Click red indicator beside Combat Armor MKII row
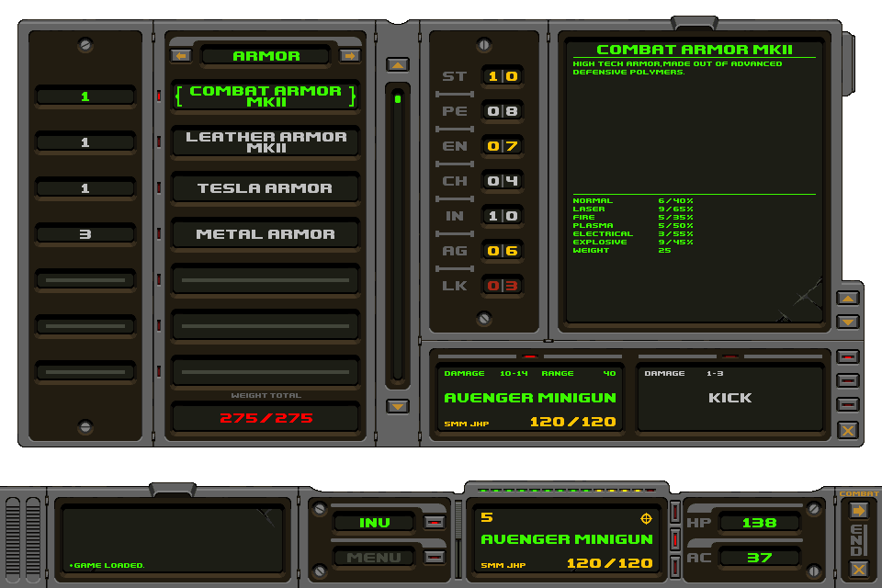Screen dimensions: 882x588 point(159,96)
